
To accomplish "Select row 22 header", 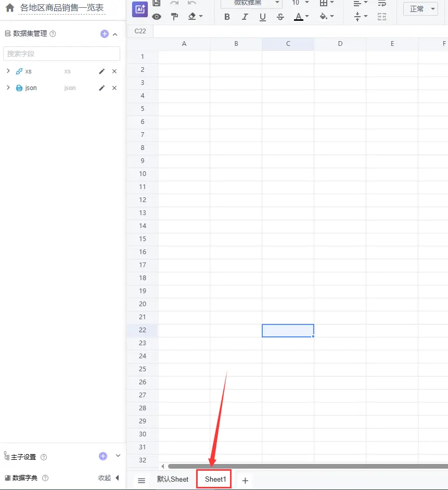I will click(x=143, y=330).
